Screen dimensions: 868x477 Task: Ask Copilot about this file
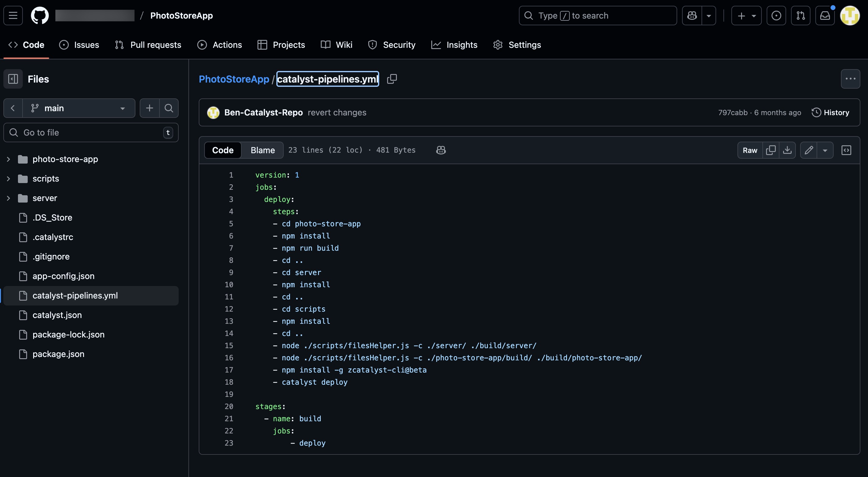(x=441, y=150)
